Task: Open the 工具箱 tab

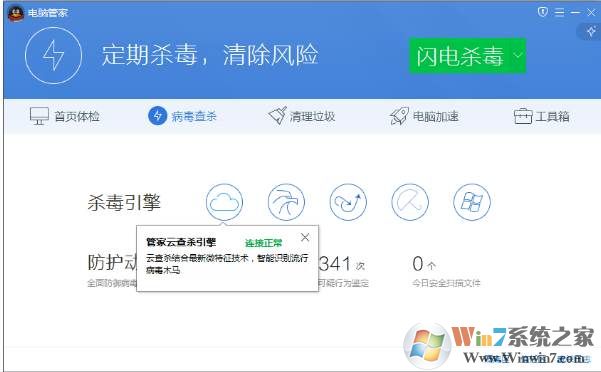Action: tap(541, 116)
